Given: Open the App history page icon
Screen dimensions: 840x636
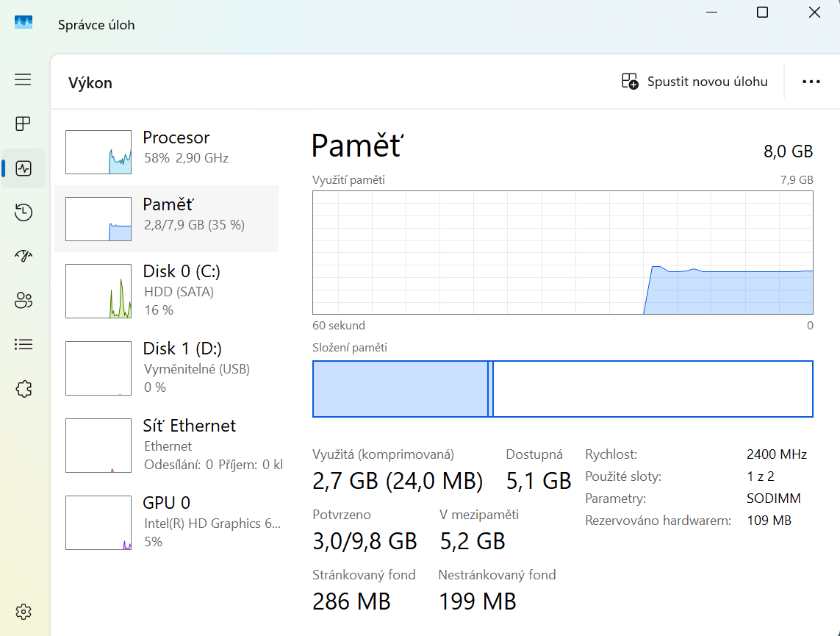Looking at the screenshot, I should 24,212.
